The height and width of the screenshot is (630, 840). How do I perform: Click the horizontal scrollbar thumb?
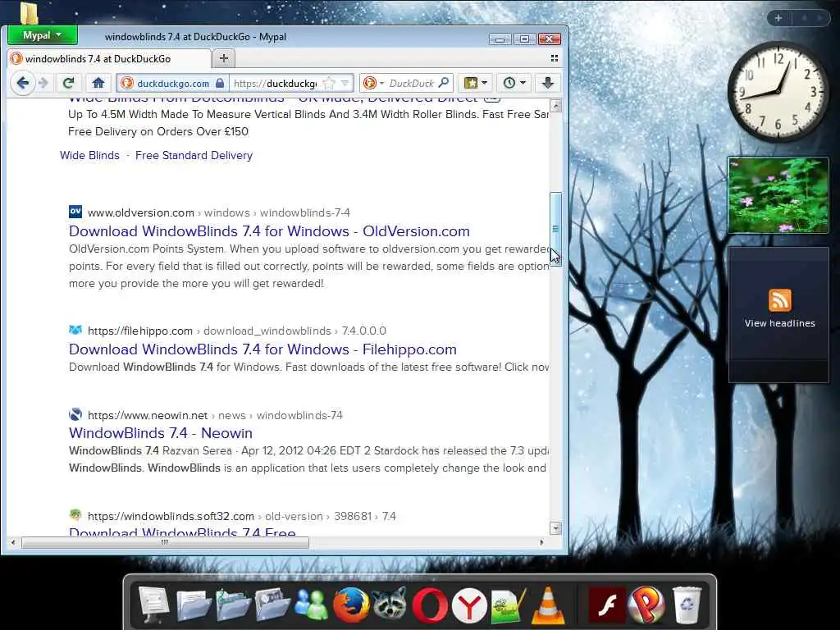pyautogui.click(x=164, y=542)
